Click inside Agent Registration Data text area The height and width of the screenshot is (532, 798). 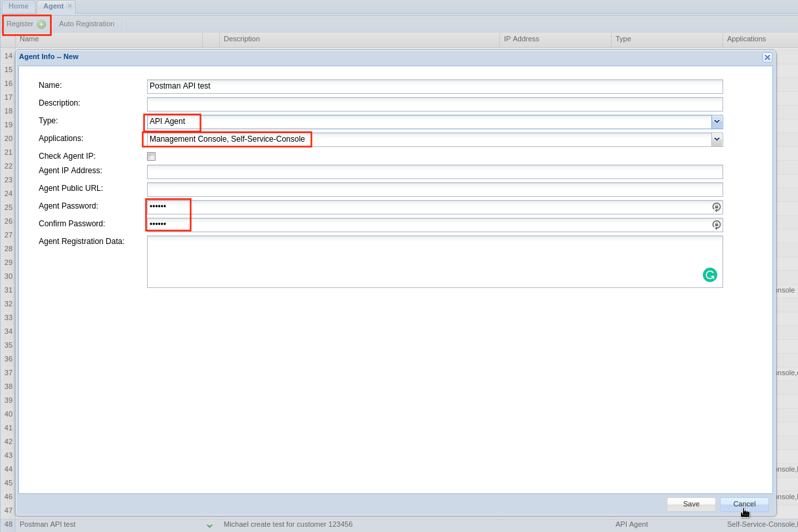[420, 261]
